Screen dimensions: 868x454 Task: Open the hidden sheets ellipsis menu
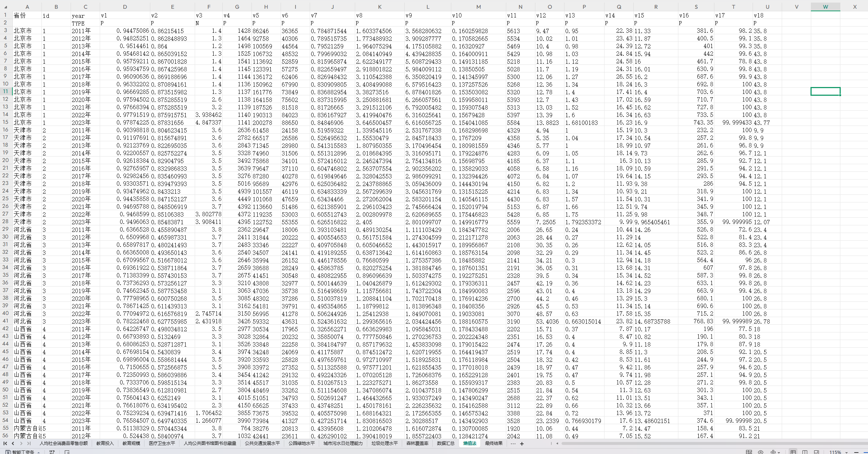(513, 443)
